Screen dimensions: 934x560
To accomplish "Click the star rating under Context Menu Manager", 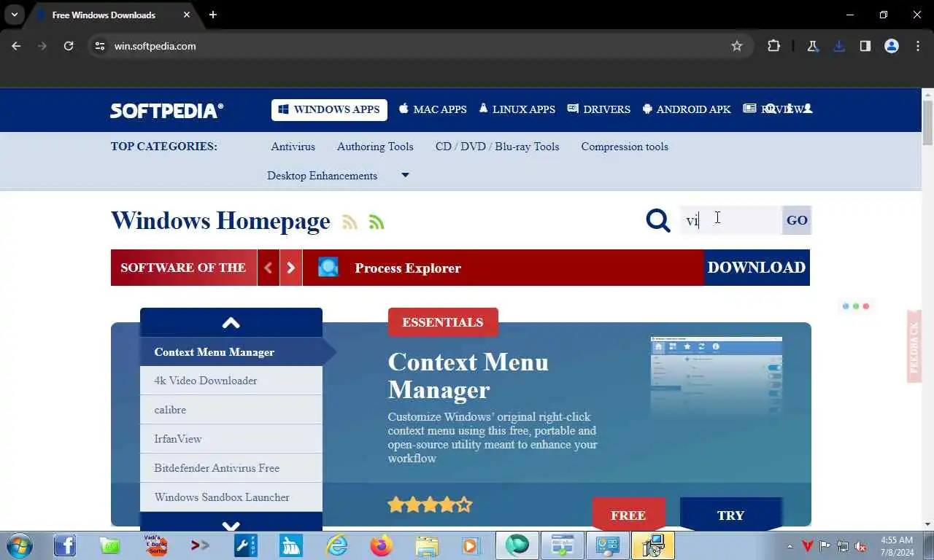I will [x=430, y=504].
